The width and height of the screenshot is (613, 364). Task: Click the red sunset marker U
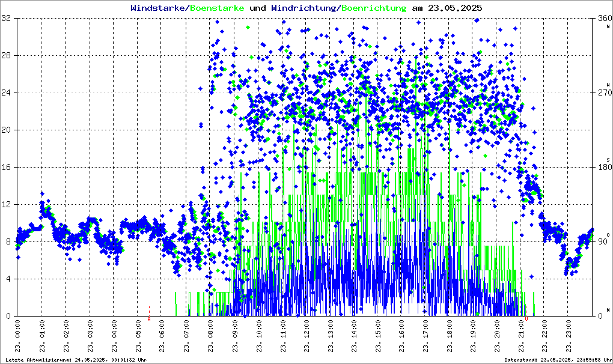(526, 319)
